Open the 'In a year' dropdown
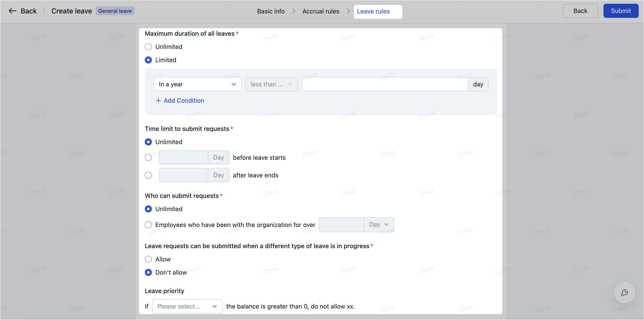Viewport: 644px width, 320px height. pos(197,84)
